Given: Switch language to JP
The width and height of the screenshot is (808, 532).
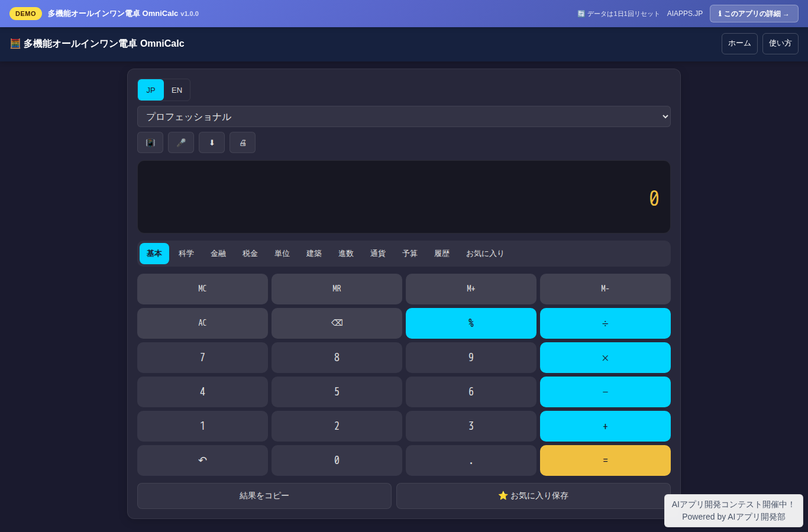Looking at the screenshot, I should [x=151, y=90].
